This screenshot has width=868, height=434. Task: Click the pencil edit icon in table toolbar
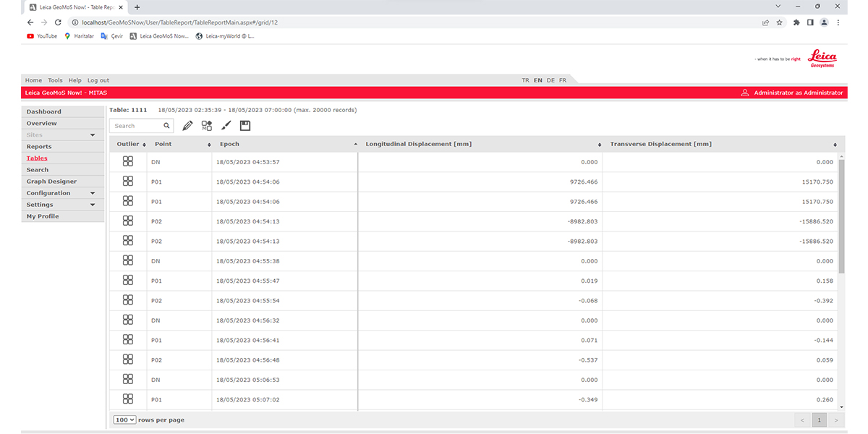coord(187,126)
